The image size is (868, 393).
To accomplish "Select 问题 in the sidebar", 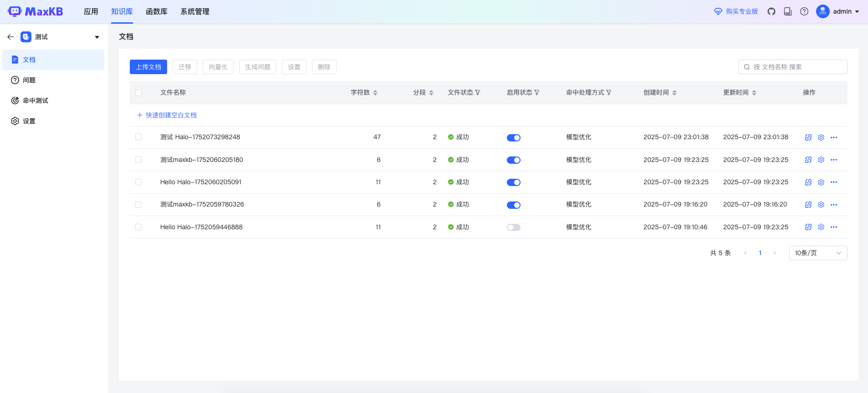I will pos(53,80).
